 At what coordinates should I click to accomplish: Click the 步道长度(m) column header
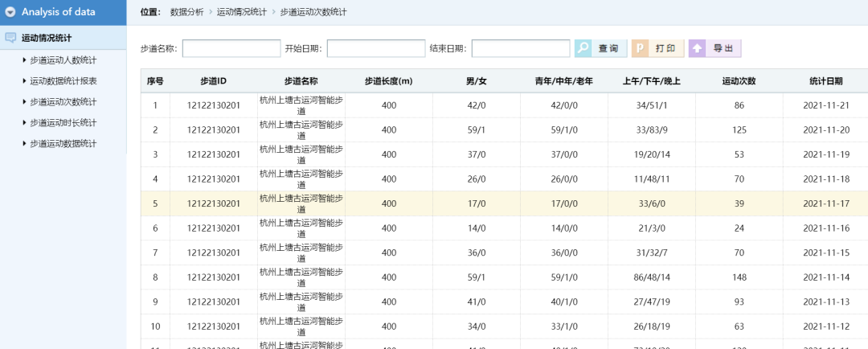pyautogui.click(x=389, y=81)
